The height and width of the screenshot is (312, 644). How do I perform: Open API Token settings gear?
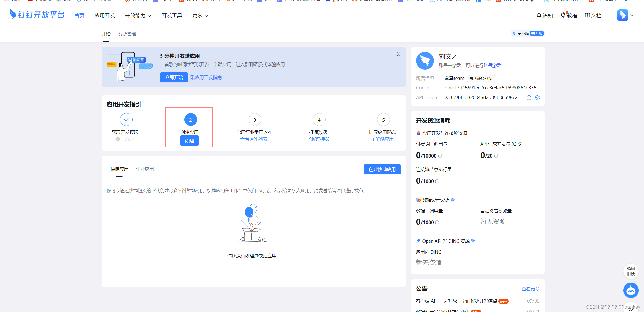(x=537, y=98)
